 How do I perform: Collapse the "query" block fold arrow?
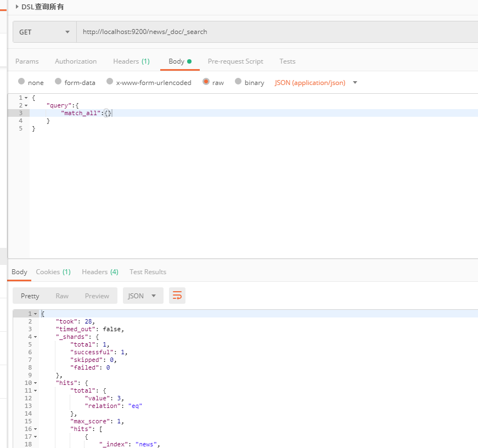tap(26, 105)
